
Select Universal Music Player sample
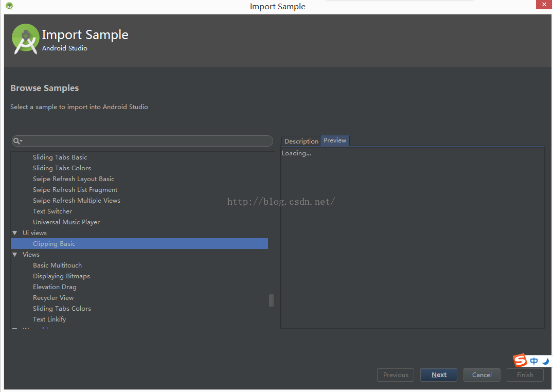click(x=66, y=222)
